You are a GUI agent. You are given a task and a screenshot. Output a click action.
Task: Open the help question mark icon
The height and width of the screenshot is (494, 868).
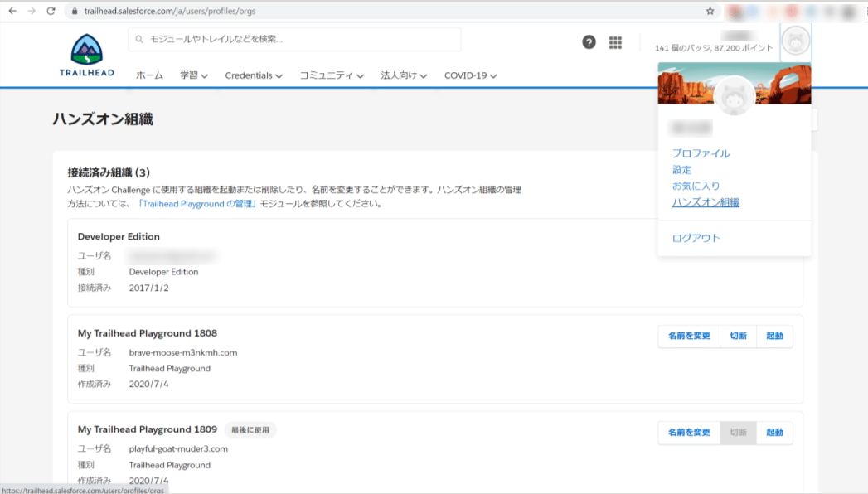pos(589,41)
